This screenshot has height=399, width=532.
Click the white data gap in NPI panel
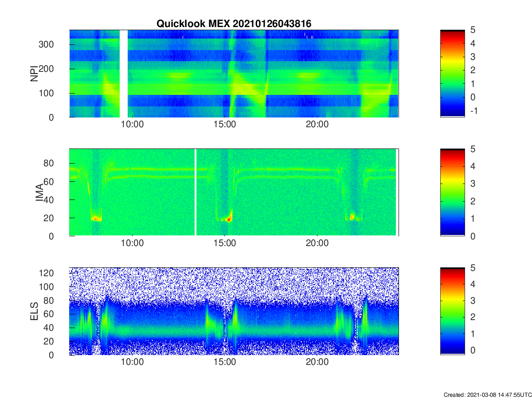point(124,74)
